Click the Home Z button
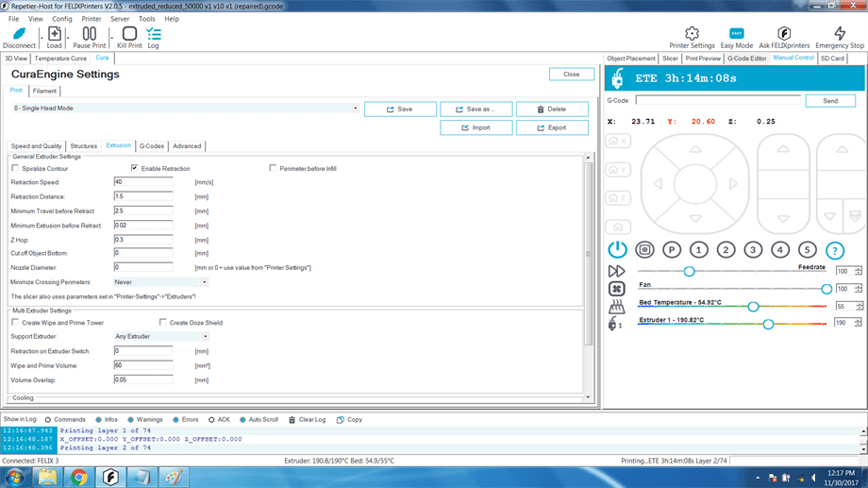Image resolution: width=868 pixels, height=488 pixels. tap(618, 197)
